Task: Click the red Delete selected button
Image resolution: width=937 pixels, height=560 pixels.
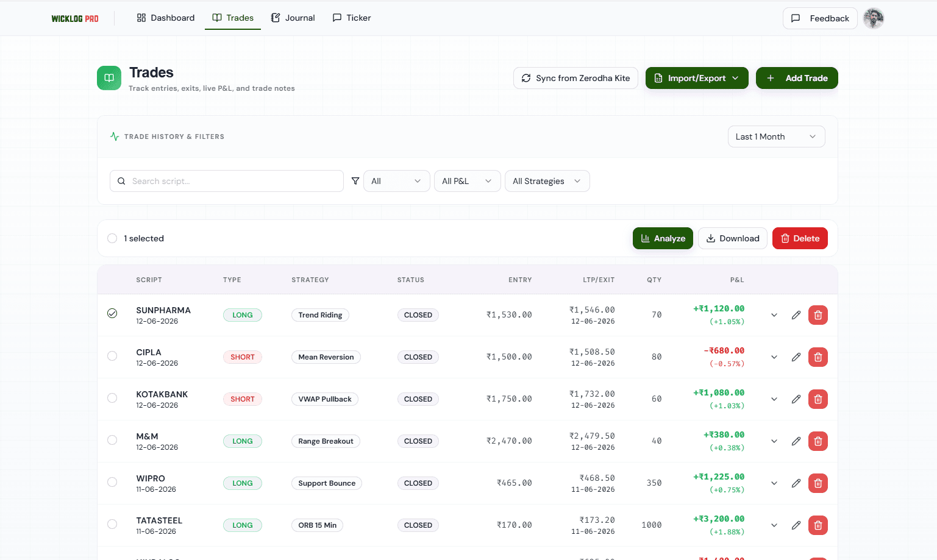Action: [800, 238]
